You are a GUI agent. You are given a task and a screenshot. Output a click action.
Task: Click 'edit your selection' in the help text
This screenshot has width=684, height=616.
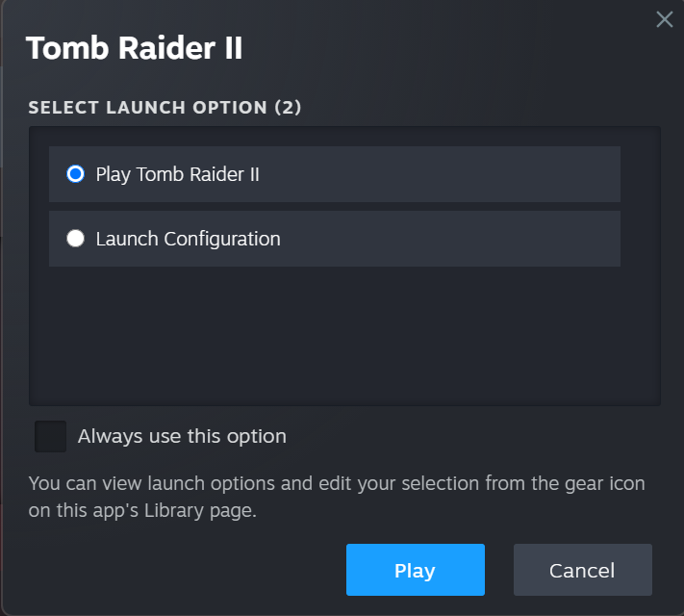(414, 483)
